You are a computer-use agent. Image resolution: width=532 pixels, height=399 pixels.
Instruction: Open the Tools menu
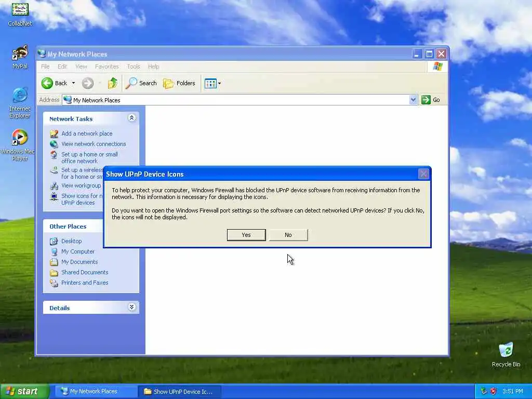click(x=134, y=66)
